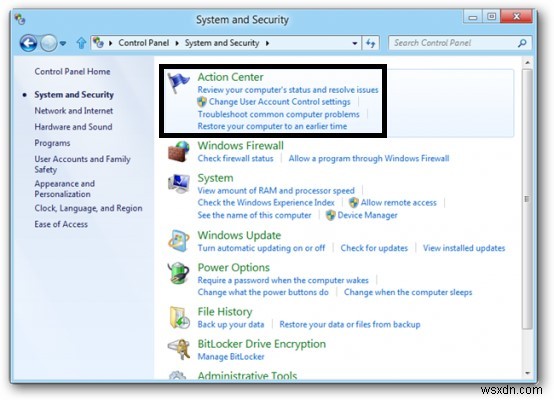Click Allow remote access link

click(399, 202)
